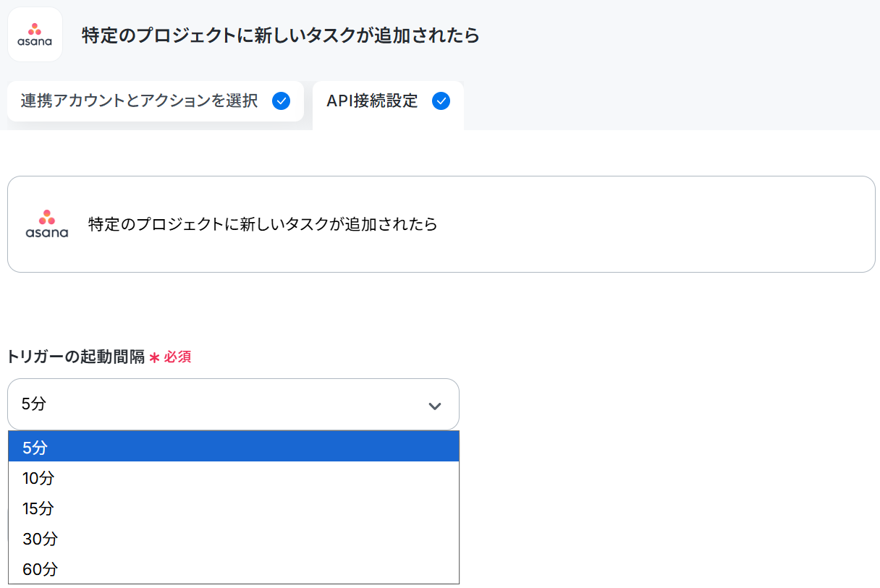Click the red 必須 required marker
This screenshot has width=880, height=588.
click(177, 357)
